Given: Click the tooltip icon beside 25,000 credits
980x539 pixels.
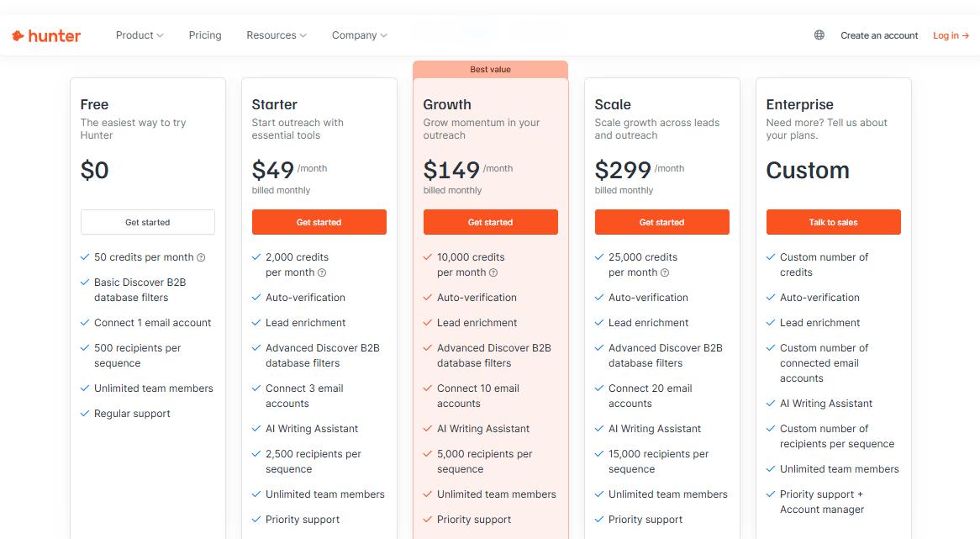Looking at the screenshot, I should 663,272.
